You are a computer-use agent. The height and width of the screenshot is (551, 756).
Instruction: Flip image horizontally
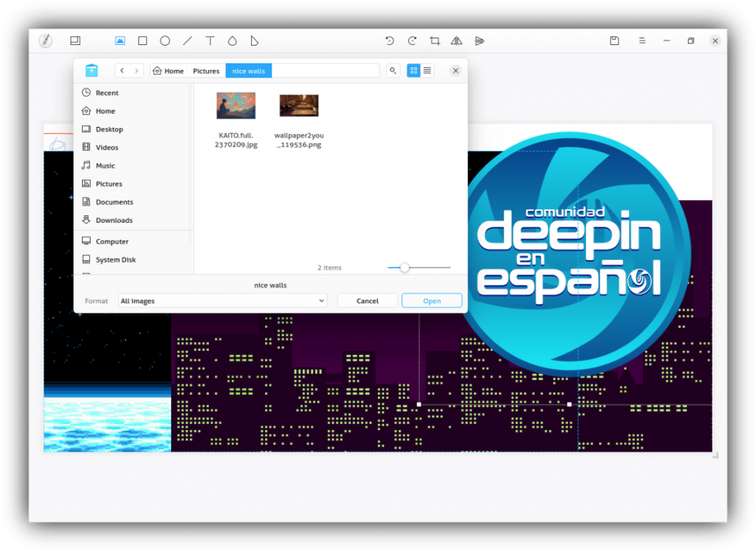456,41
